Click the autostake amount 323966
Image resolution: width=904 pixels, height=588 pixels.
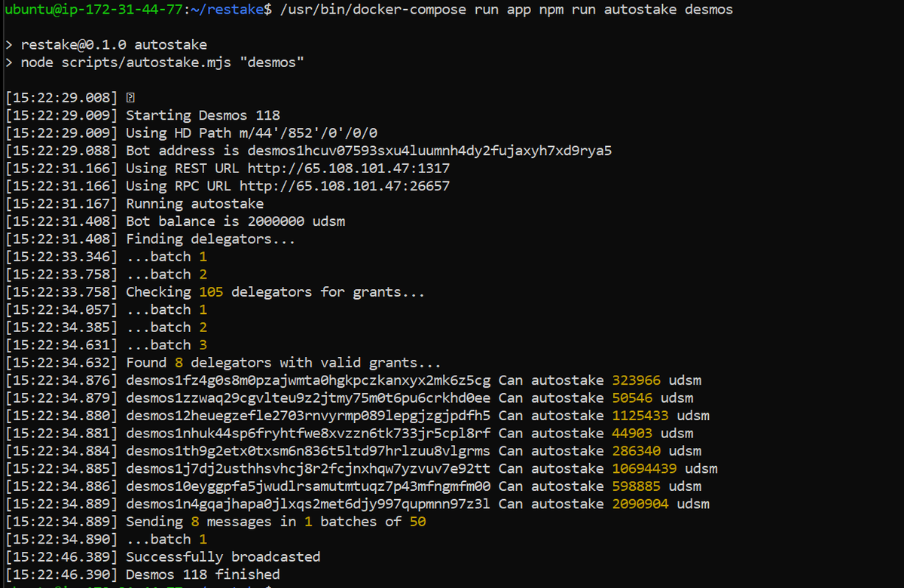coord(637,380)
